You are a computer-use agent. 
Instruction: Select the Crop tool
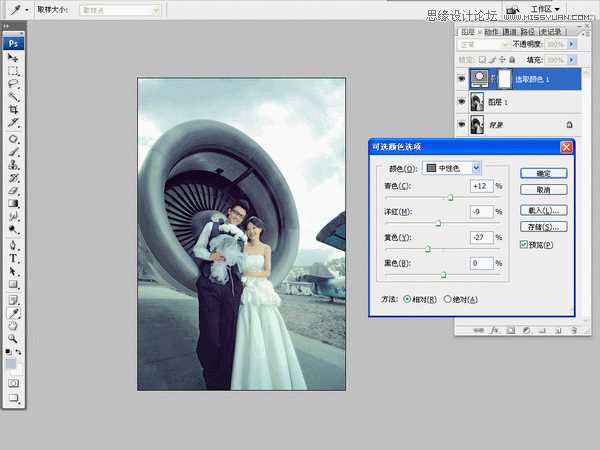point(14,109)
